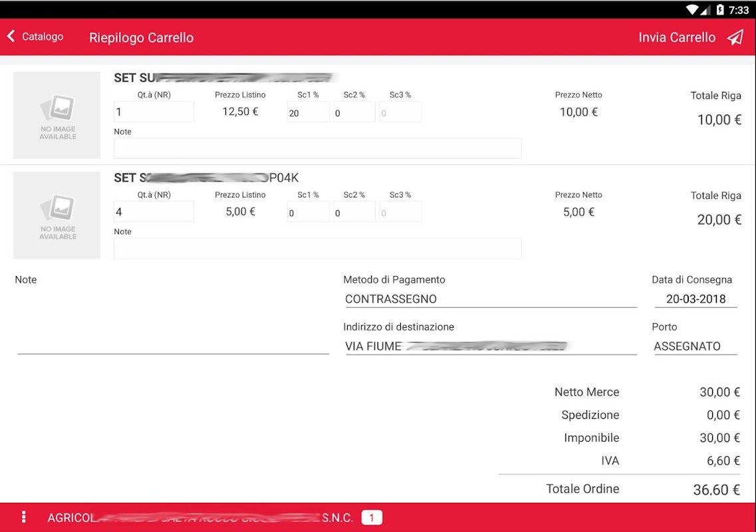Screen dimensions: 756x532
Task: Go back to Catalogo using the arrow
Action: click(x=11, y=36)
